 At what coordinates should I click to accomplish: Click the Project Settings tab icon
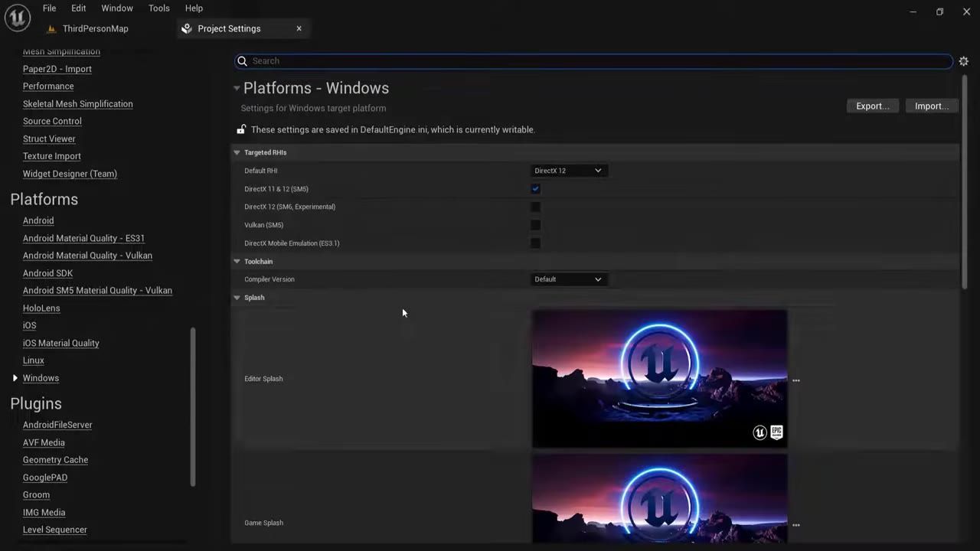pyautogui.click(x=187, y=28)
